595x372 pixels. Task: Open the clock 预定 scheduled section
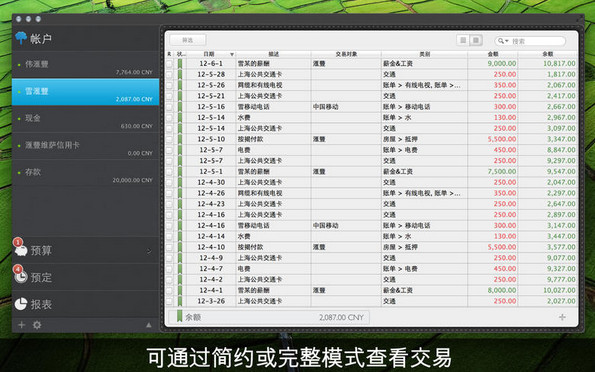85,277
